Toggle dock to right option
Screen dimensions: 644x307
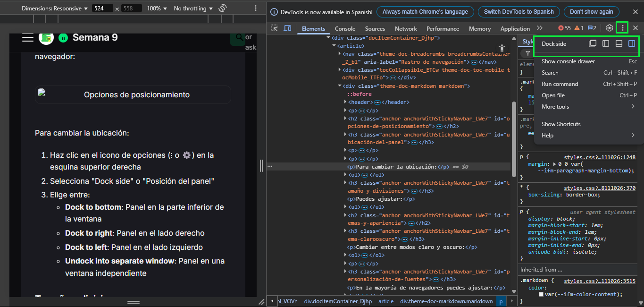click(x=632, y=44)
